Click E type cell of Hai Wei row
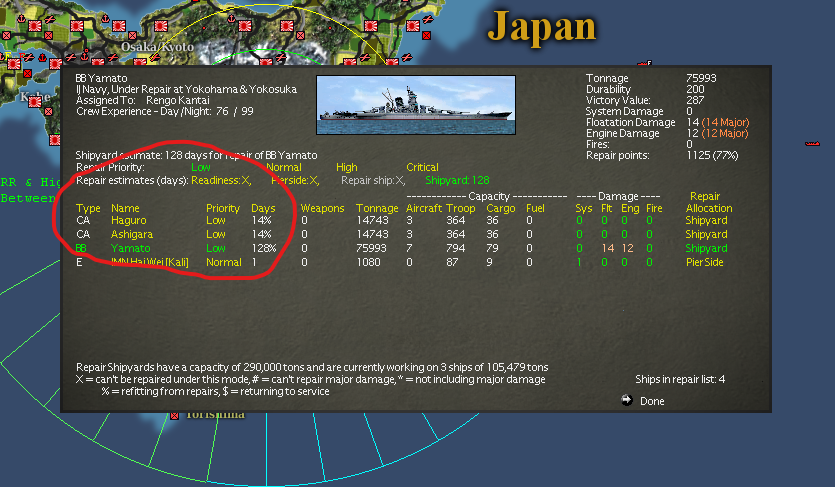Image resolution: width=835 pixels, height=487 pixels. pos(79,262)
